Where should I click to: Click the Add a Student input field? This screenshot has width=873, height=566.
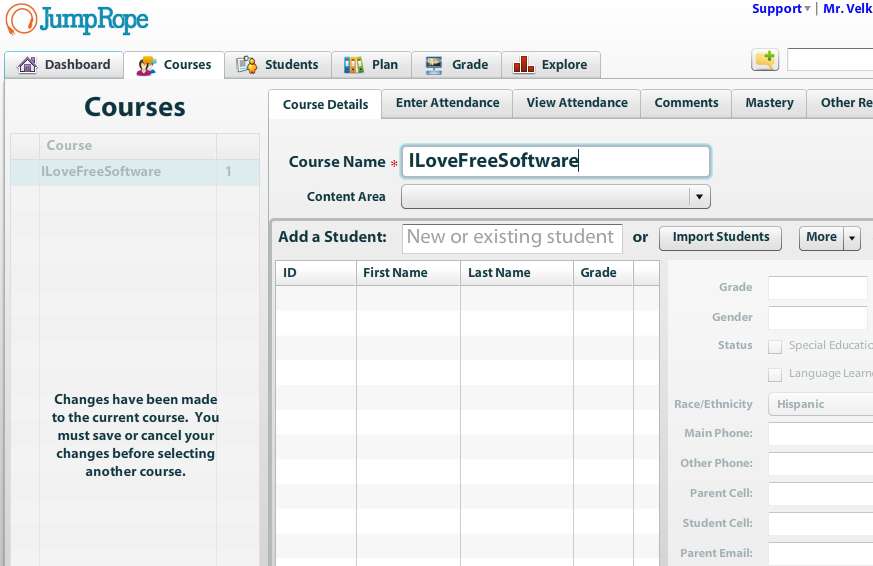[512, 237]
